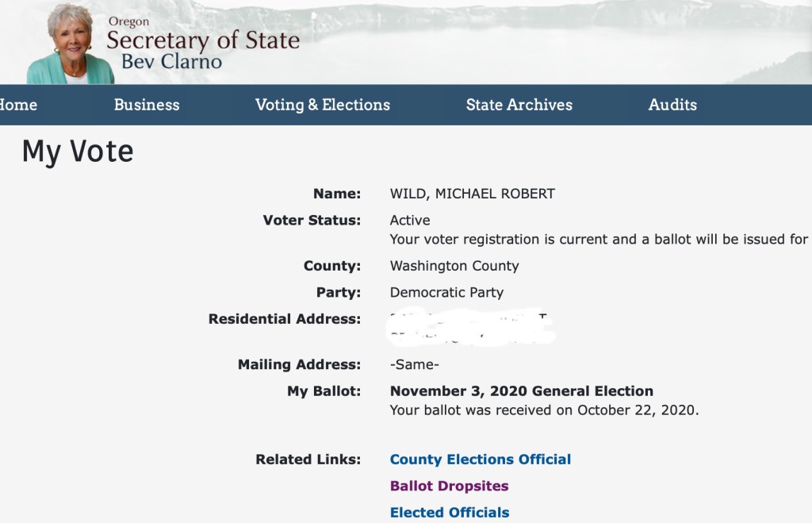This screenshot has width=812, height=523.
Task: Open the Business navigation menu
Action: (147, 105)
